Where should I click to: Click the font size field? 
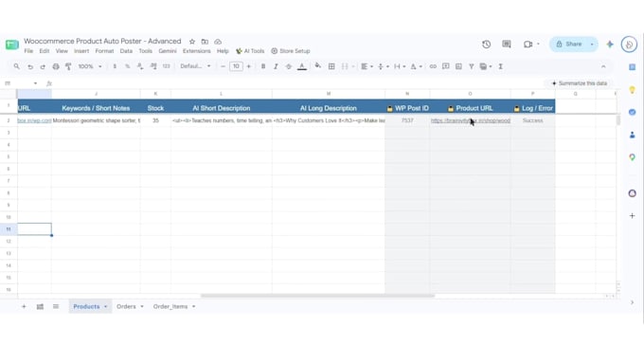[x=236, y=66]
